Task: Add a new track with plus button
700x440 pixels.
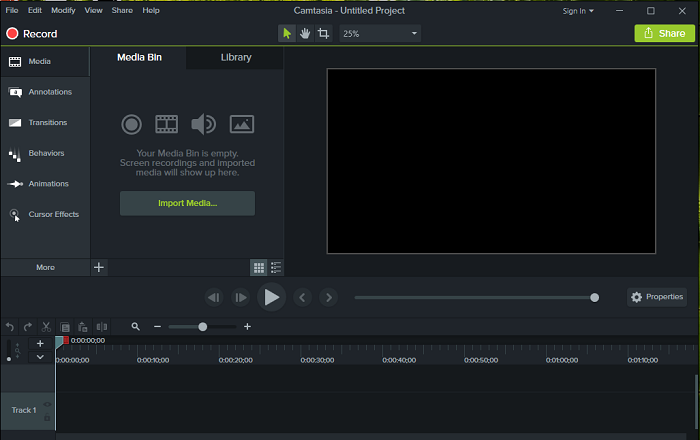Action: tap(40, 344)
